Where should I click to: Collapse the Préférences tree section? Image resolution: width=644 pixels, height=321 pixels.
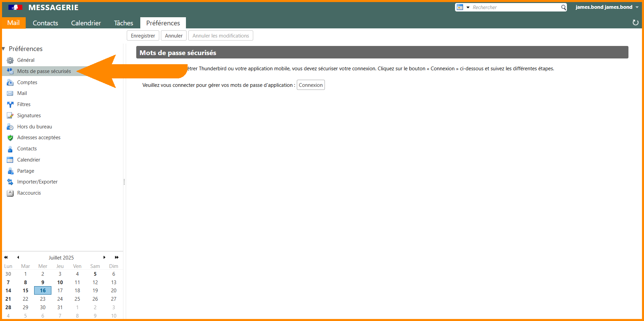pos(4,49)
